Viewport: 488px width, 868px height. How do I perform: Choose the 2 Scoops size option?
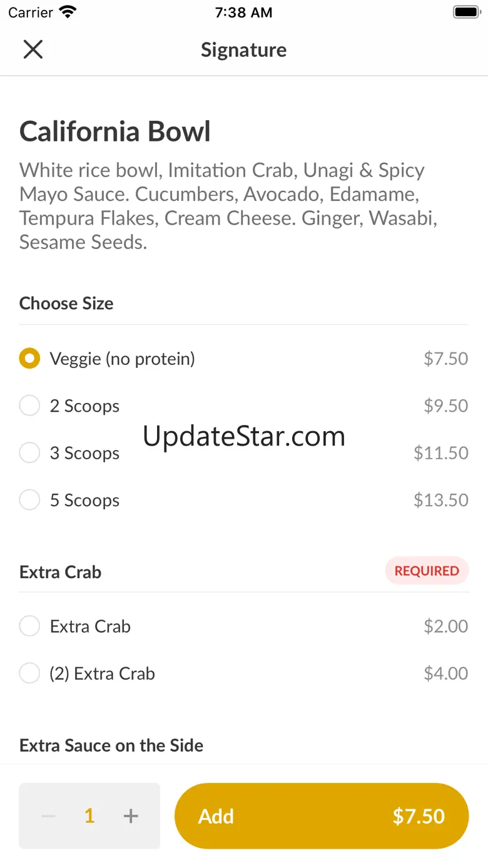[29, 406]
